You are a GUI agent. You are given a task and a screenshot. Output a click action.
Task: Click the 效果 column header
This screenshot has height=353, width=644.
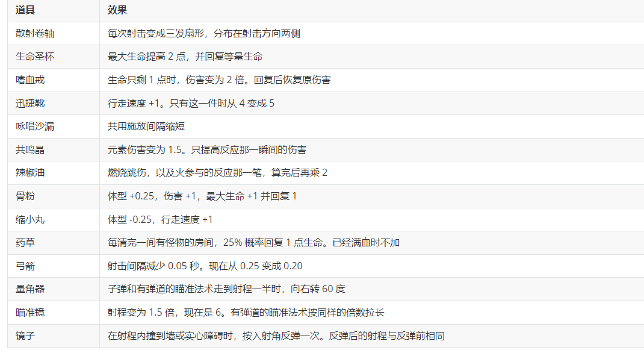117,10
